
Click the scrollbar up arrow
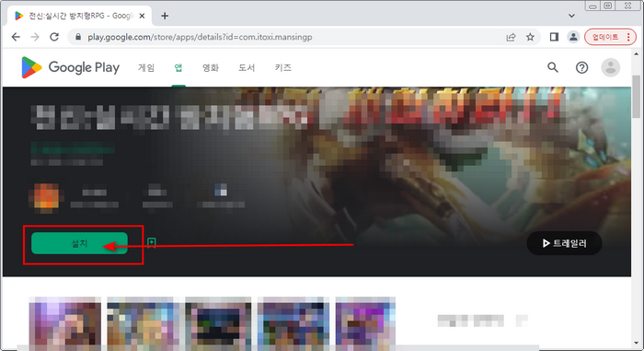tap(637, 54)
